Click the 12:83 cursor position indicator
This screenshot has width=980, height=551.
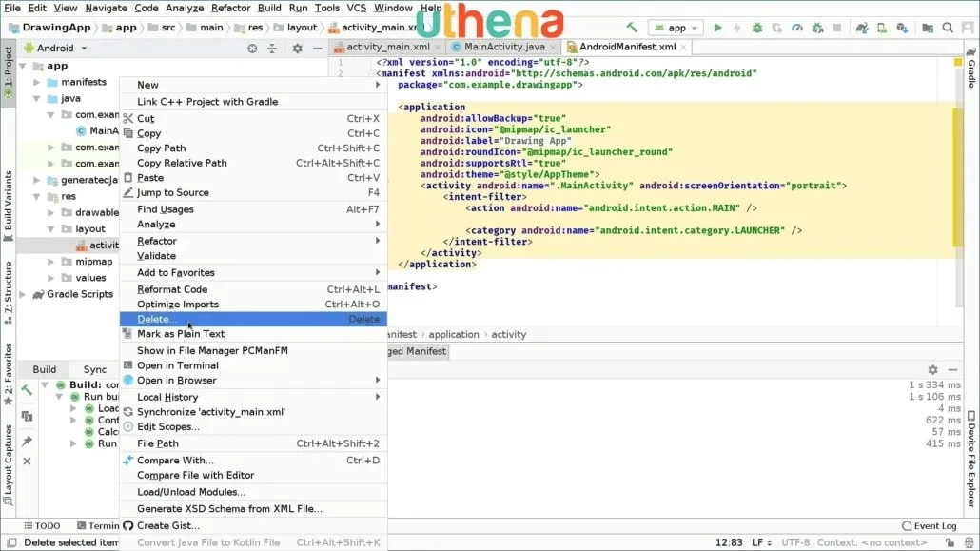click(729, 542)
